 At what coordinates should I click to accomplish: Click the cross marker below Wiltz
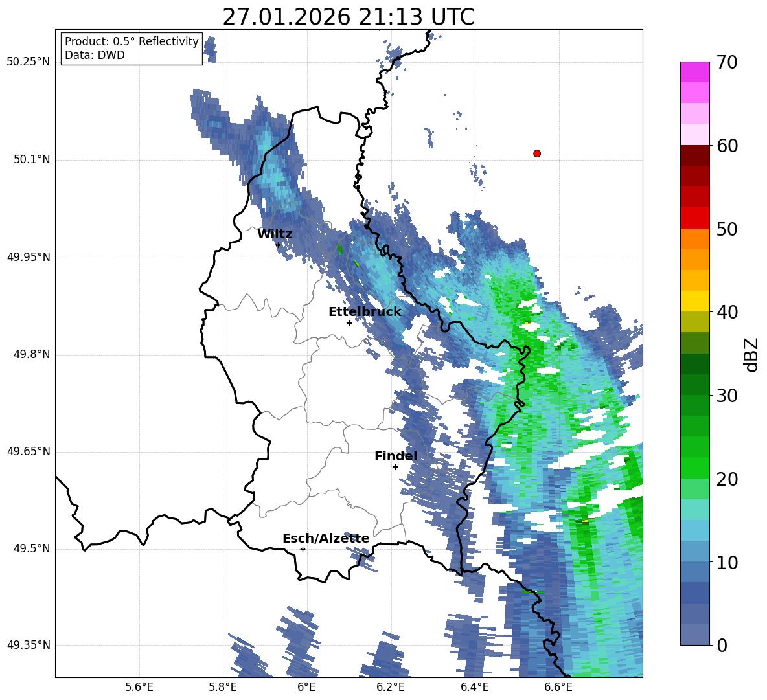point(279,245)
